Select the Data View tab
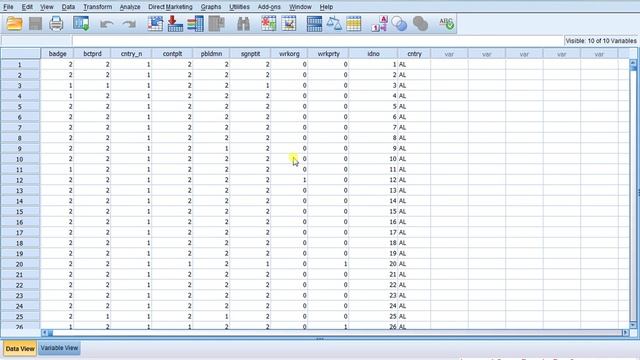Screen dimensions: 640x360 coord(20,349)
